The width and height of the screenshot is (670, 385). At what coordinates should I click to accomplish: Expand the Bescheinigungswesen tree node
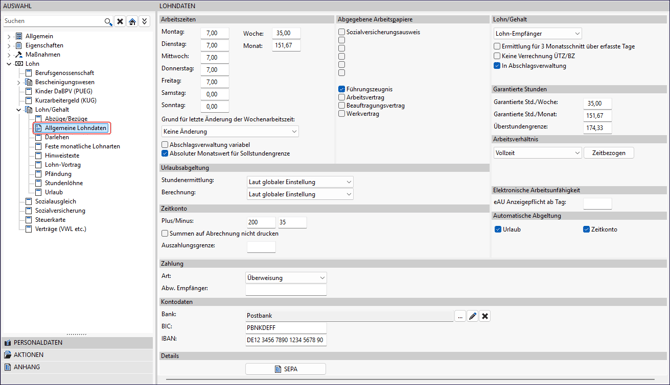click(x=18, y=82)
